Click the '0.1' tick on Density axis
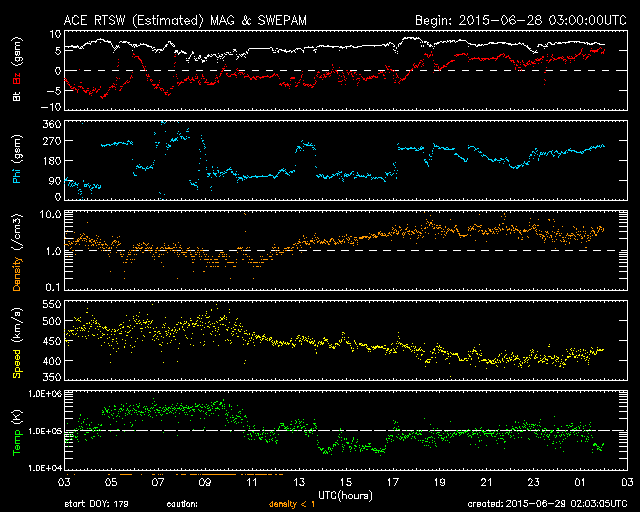The image size is (640, 512). pyautogui.click(x=53, y=287)
